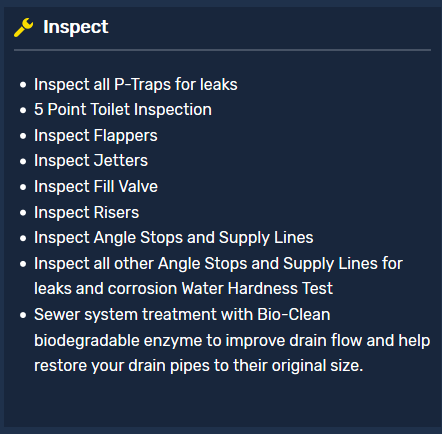Click the bullet next to 'Inspect Fill Valve'

point(23,187)
